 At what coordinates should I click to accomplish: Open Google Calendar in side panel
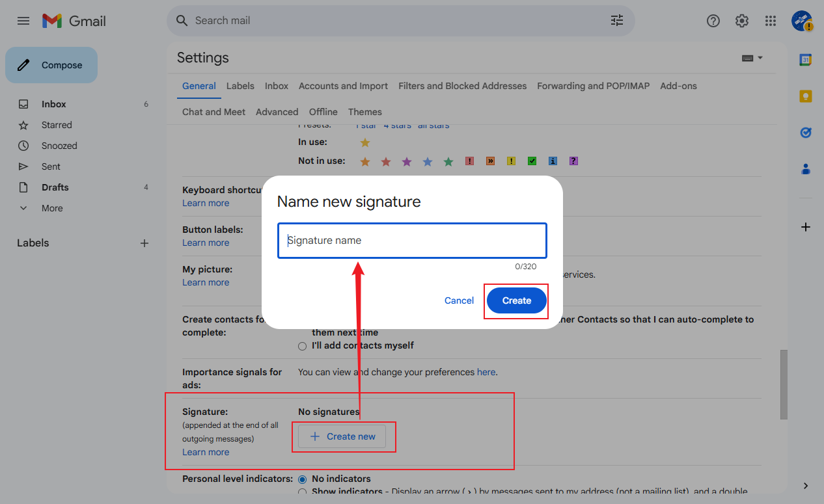coord(806,60)
